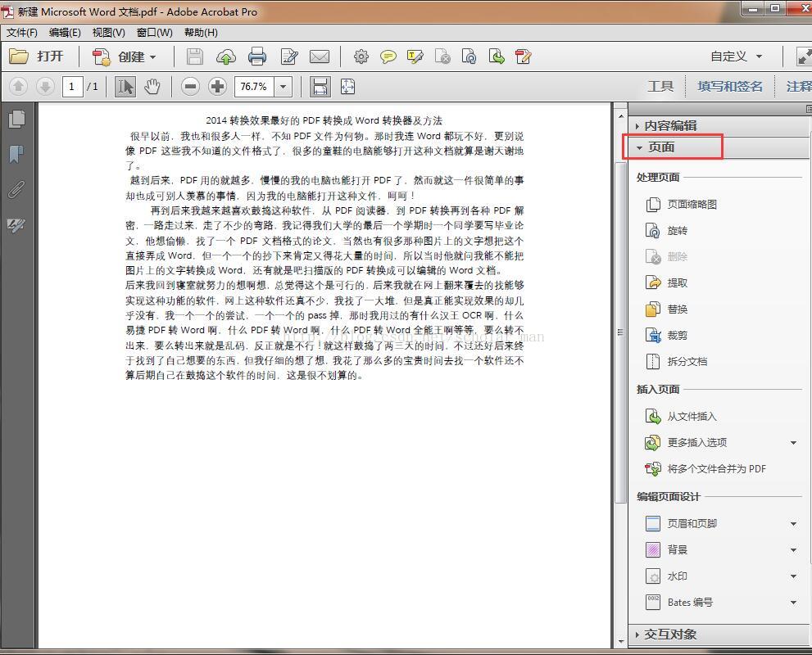This screenshot has width=812, height=655.
Task: Click the Email envelope icon
Action: [x=320, y=56]
